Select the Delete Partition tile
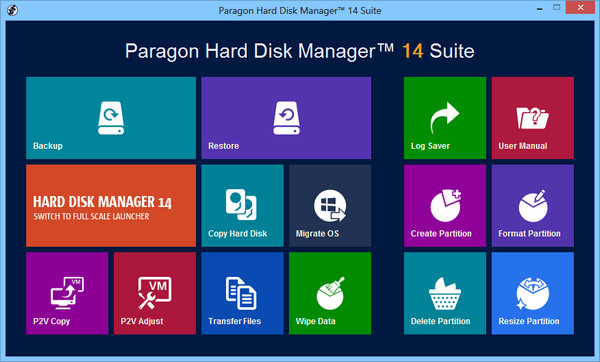The width and height of the screenshot is (600, 362). click(x=445, y=293)
